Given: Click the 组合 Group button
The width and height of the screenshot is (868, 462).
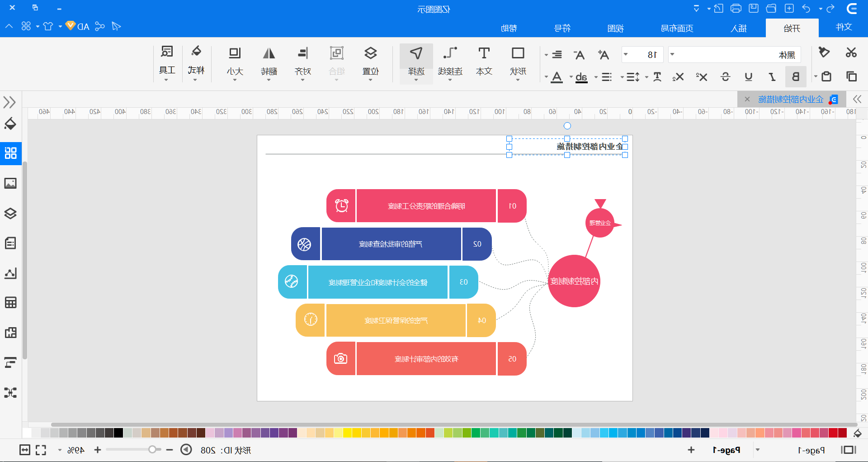Looking at the screenshot, I should (x=337, y=62).
